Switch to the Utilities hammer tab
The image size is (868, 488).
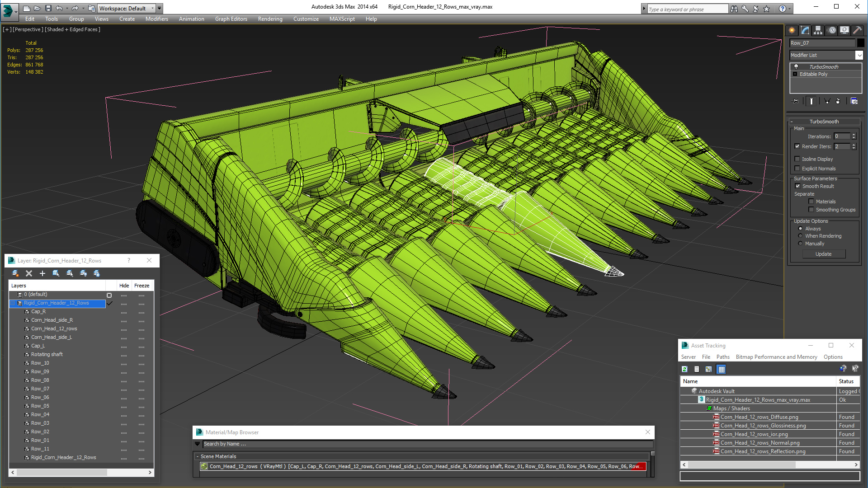857,30
